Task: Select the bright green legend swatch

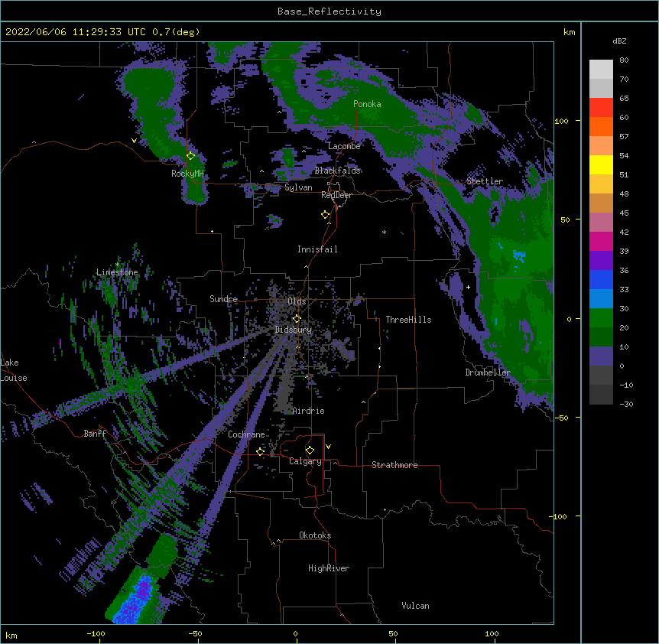Action: point(601,318)
